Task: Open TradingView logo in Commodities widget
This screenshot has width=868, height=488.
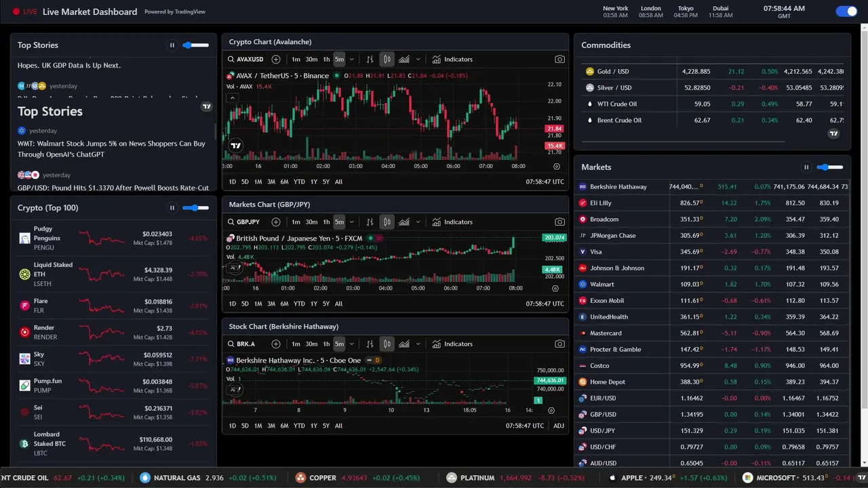Action: 834,134
